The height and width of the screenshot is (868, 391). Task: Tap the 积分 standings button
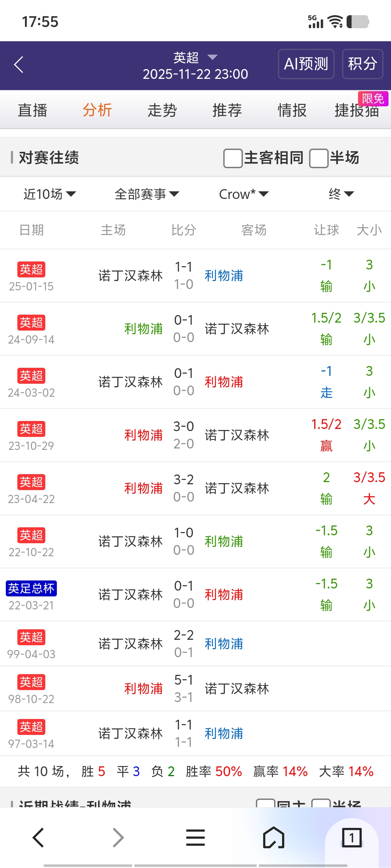362,64
